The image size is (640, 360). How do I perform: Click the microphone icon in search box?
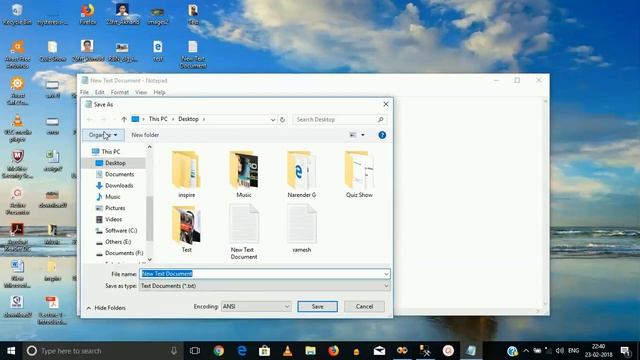174,351
